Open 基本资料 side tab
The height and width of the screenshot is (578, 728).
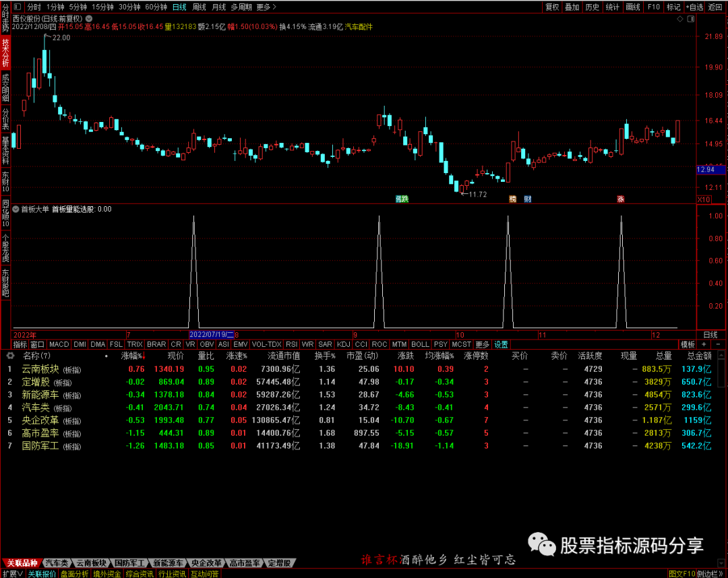5,151
